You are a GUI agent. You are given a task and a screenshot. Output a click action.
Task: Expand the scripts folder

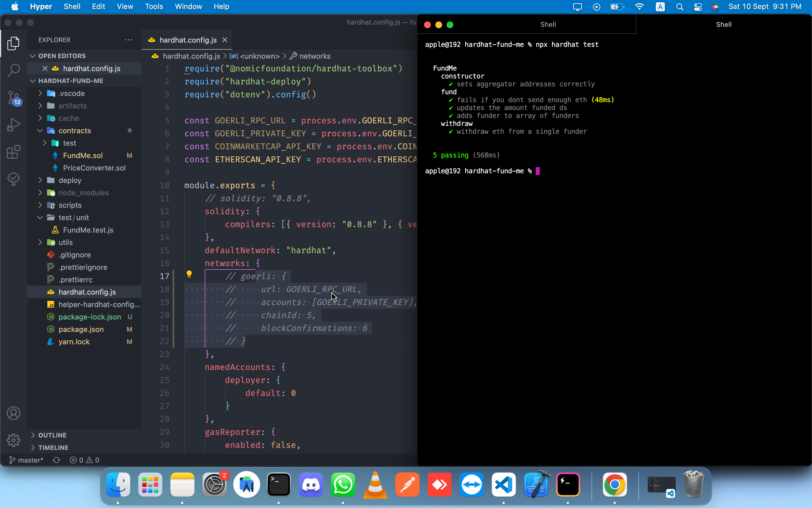click(x=40, y=205)
